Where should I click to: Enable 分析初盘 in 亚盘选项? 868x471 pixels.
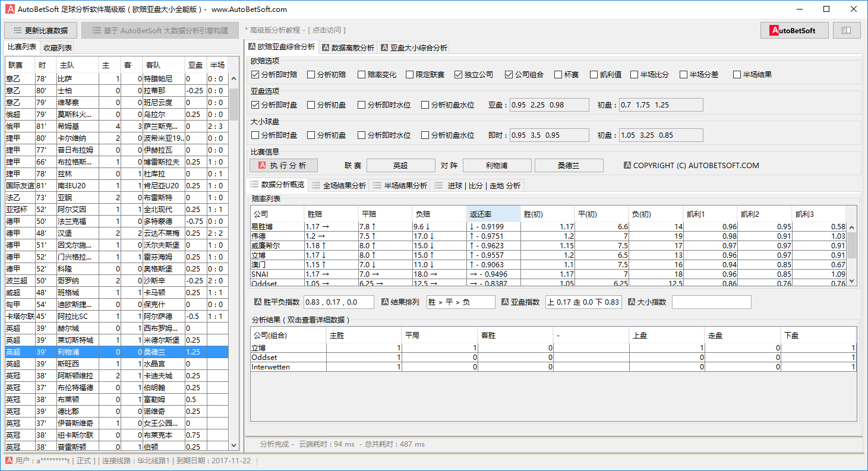coord(326,105)
